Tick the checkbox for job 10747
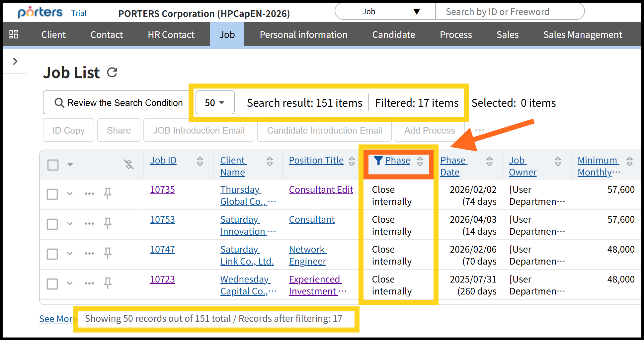The width and height of the screenshot is (644, 340). (52, 254)
